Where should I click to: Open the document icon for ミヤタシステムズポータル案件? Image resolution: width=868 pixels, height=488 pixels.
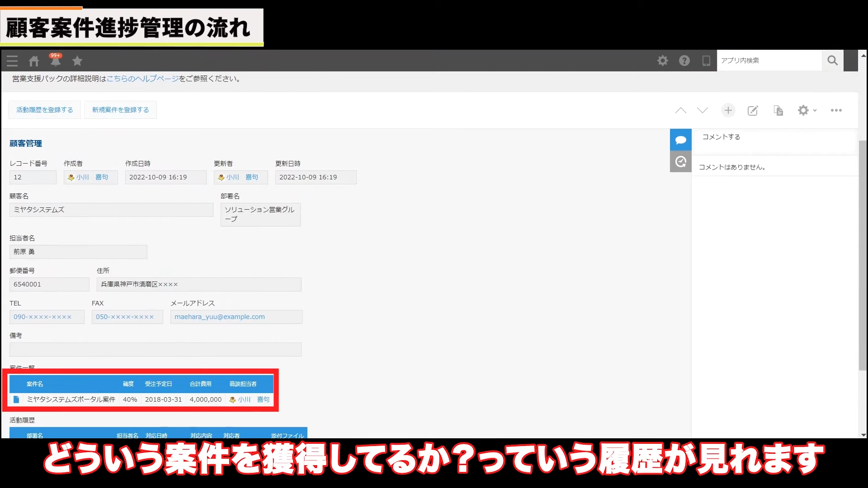(x=16, y=399)
